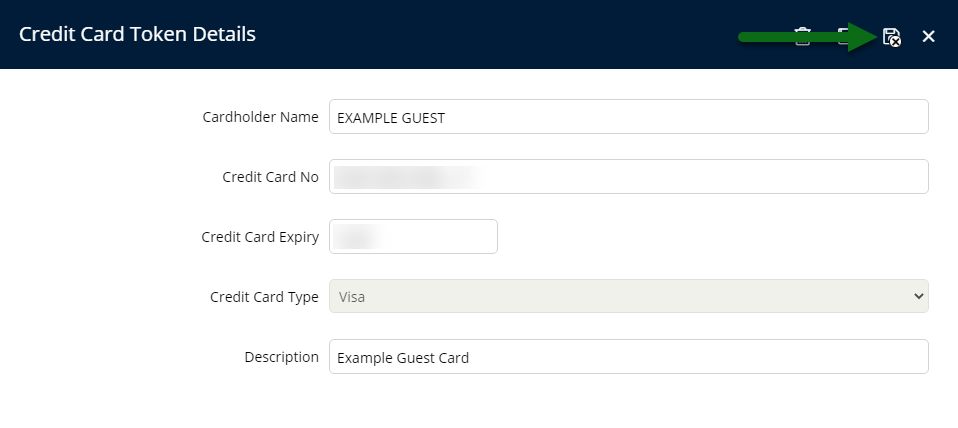Click the Cardholder Name label

tap(260, 117)
